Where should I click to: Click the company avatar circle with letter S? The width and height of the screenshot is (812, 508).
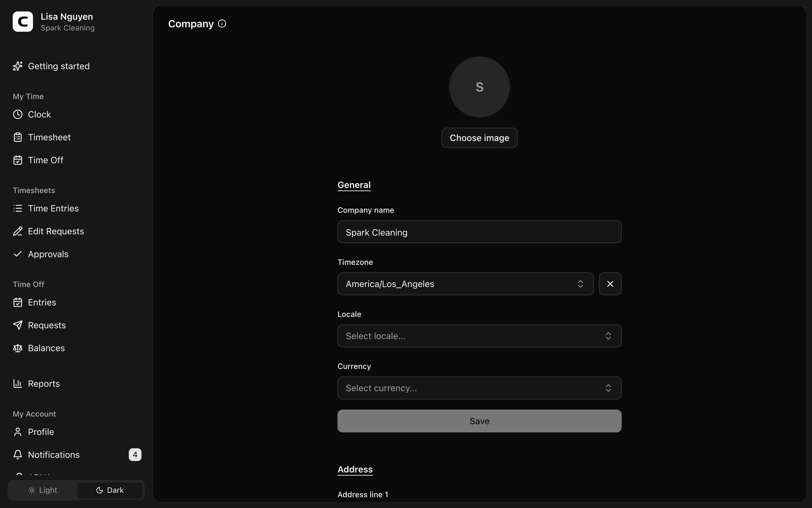click(x=479, y=87)
